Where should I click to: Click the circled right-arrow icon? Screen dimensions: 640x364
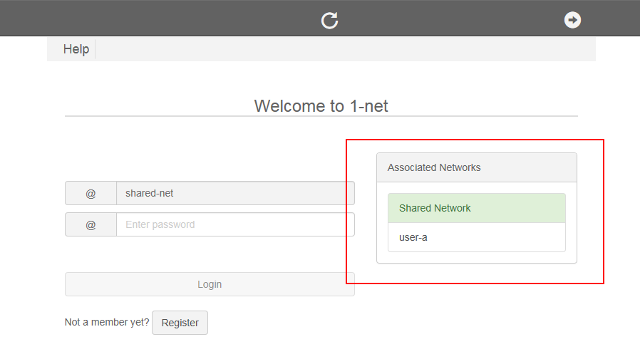(572, 20)
